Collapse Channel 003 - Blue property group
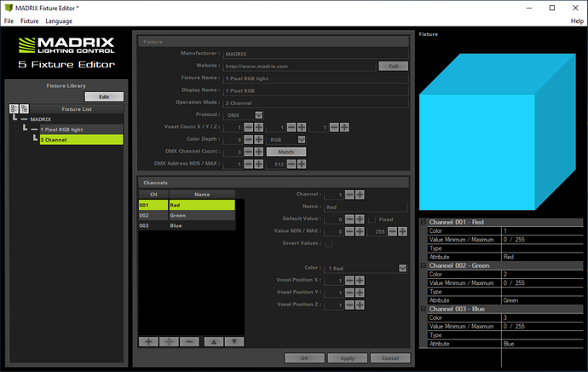 pos(424,309)
